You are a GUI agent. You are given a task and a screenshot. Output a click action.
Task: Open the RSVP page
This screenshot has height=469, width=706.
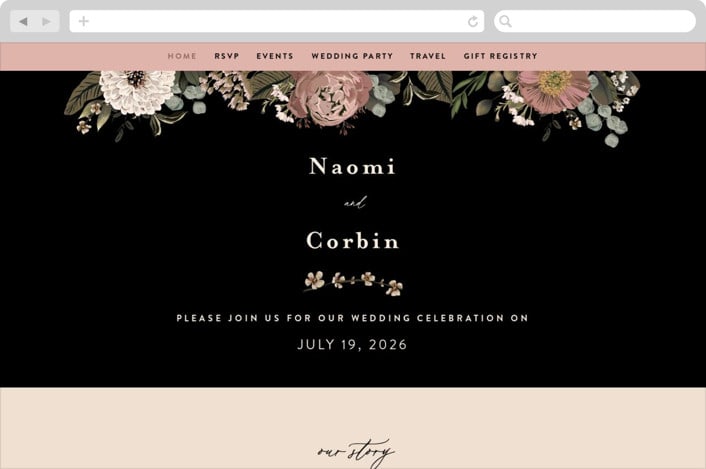pos(226,56)
